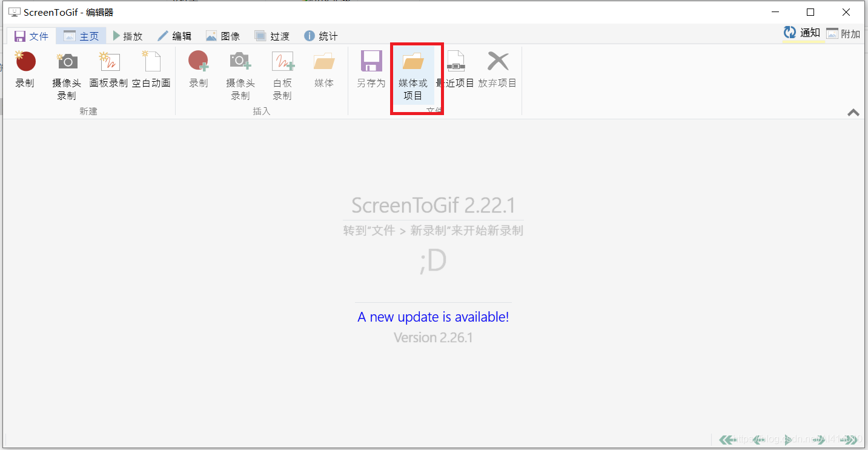This screenshot has width=868, height=450.
Task: Open the 文件 ribbon tab
Action: [31, 36]
